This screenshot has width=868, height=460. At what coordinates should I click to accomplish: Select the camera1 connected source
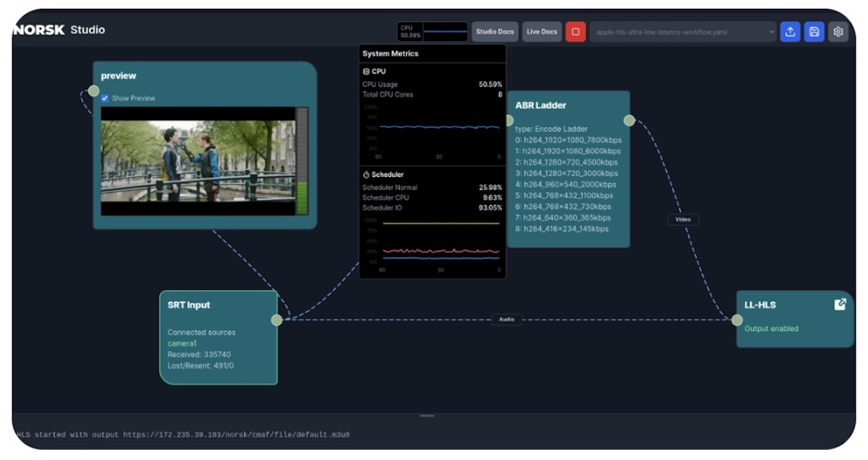click(182, 344)
